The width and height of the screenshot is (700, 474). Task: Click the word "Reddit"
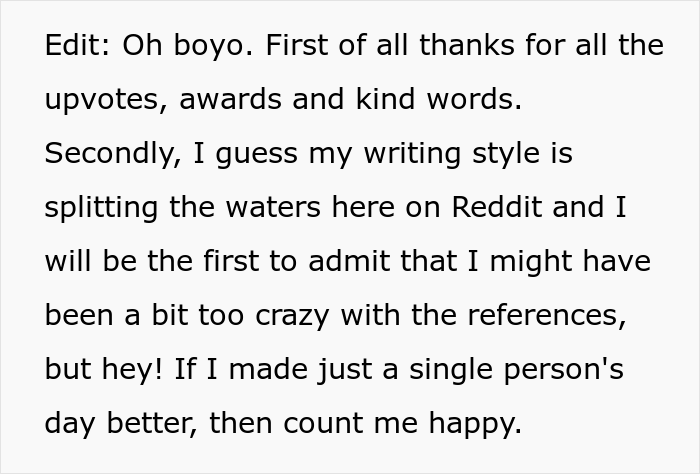(x=497, y=207)
